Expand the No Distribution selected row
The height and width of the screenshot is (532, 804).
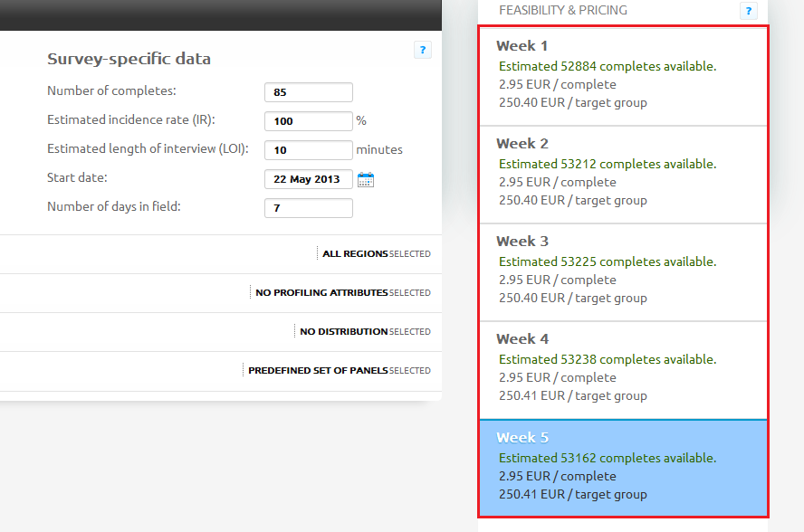click(x=365, y=332)
